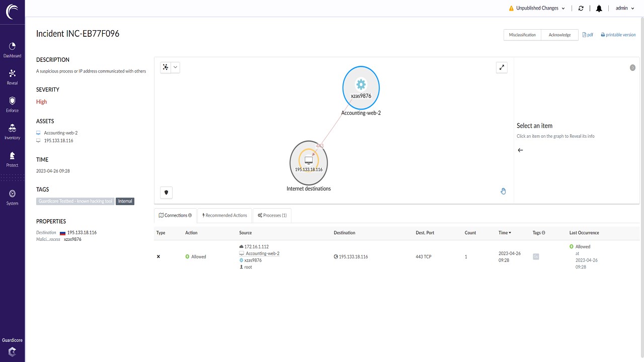
Task: Open the notifications bell
Action: tap(599, 8)
